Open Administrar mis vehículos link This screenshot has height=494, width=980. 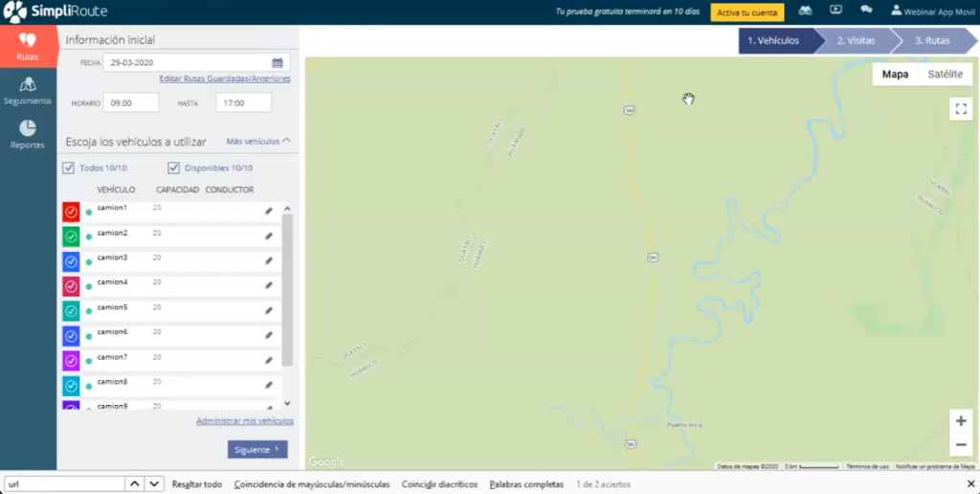click(245, 421)
